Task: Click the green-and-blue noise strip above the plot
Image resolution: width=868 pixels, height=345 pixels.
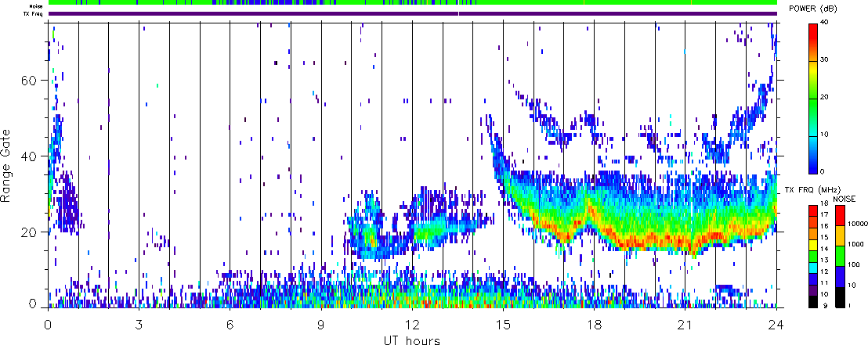Action: point(413,3)
